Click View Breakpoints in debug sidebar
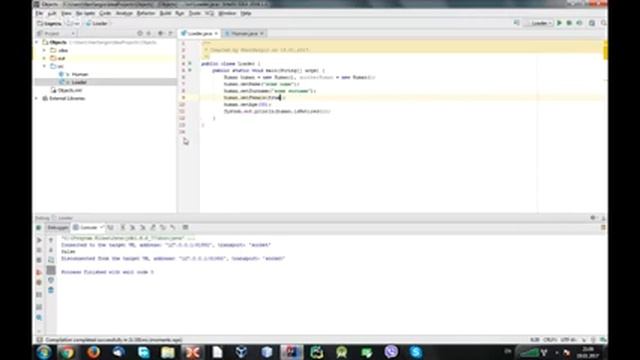 pyautogui.click(x=39, y=272)
